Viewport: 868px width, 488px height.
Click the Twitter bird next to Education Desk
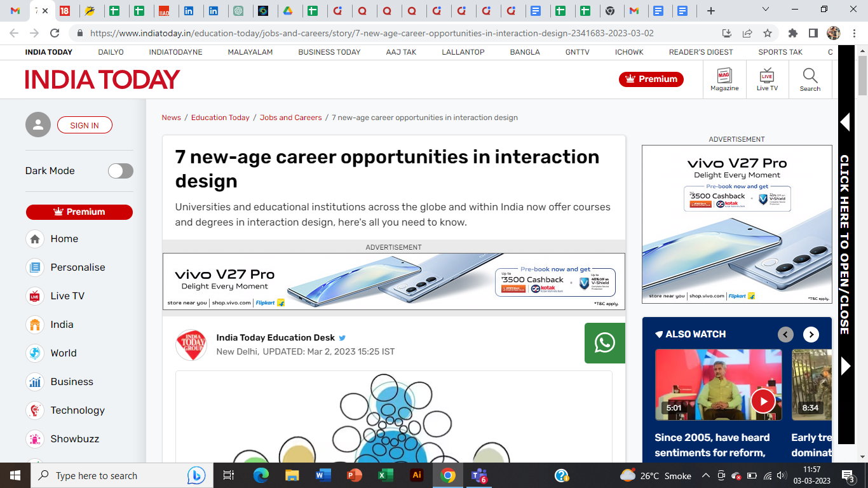[342, 338]
